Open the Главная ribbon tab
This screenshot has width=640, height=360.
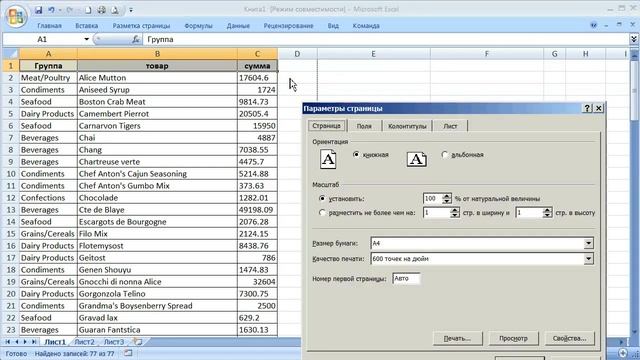point(49,26)
